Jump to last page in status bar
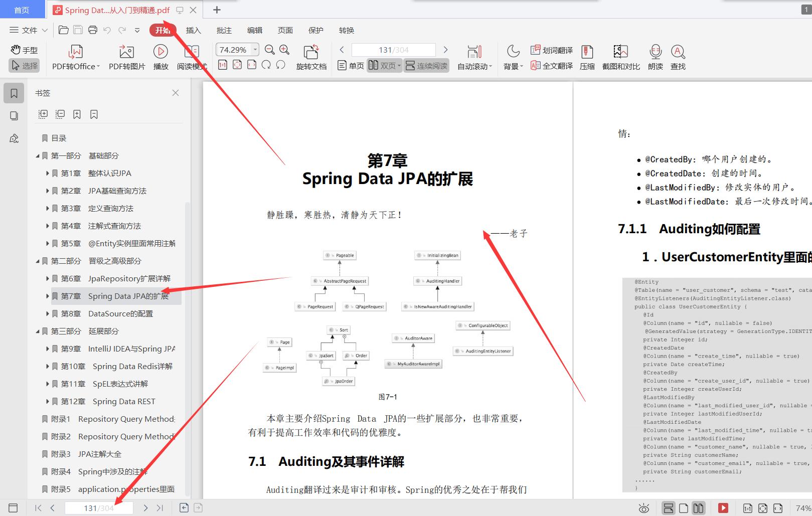 [x=159, y=508]
